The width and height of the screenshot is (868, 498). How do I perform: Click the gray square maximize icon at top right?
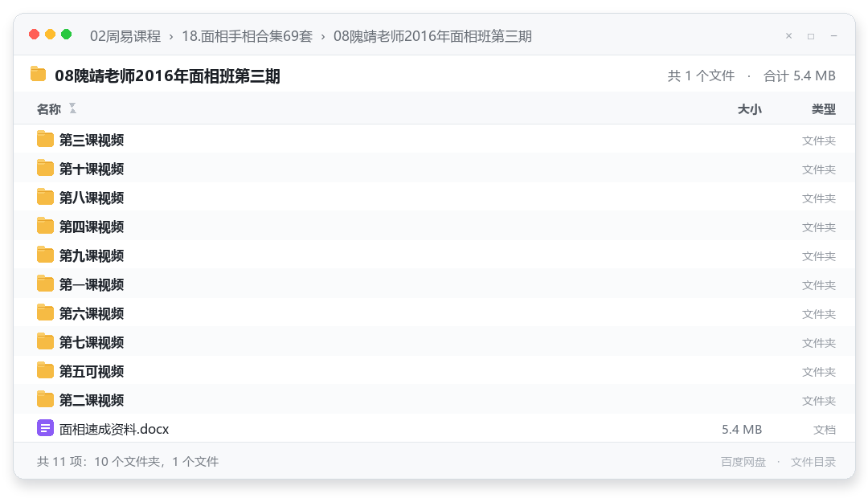[x=811, y=36]
